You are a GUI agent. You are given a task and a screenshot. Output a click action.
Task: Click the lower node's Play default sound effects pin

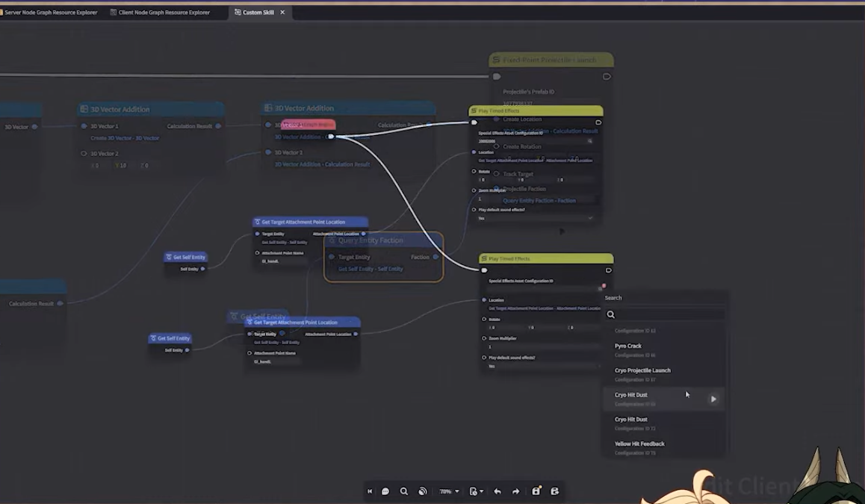click(x=484, y=358)
